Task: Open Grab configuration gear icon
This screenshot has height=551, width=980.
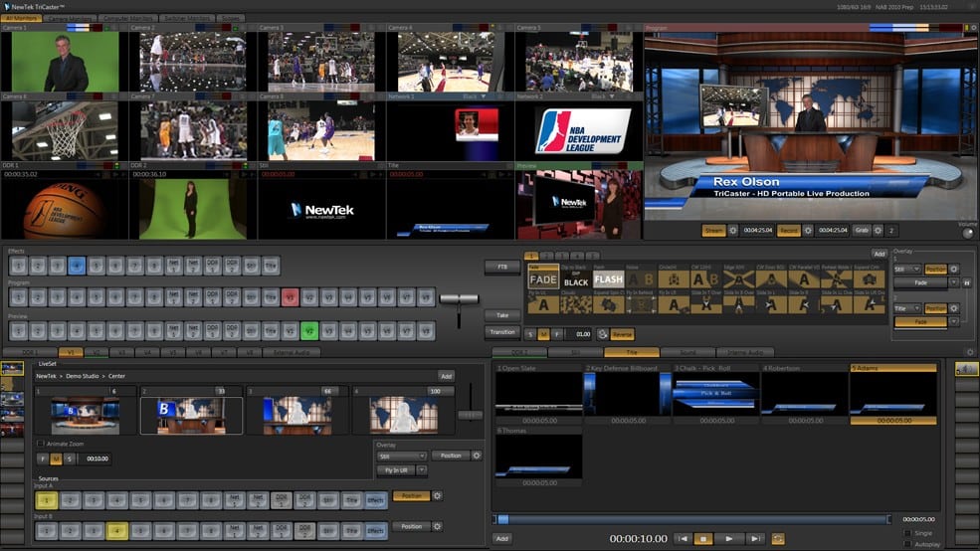Action: pyautogui.click(x=879, y=231)
